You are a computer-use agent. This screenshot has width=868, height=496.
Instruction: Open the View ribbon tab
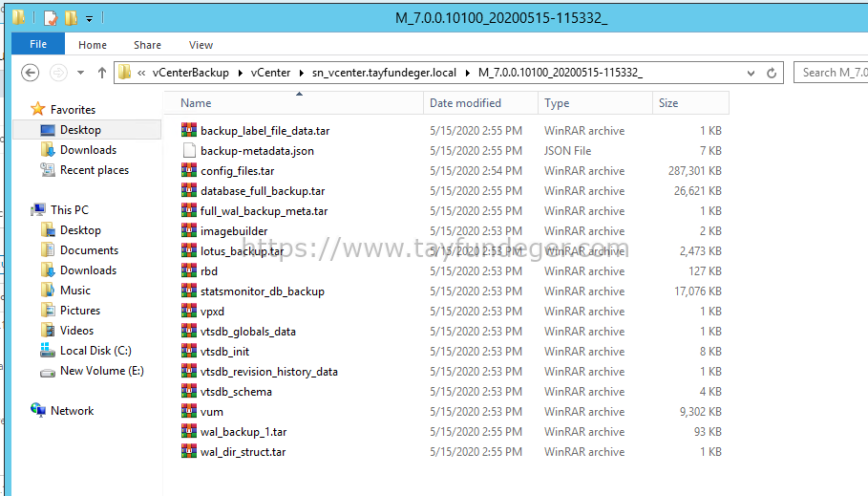[x=201, y=45]
